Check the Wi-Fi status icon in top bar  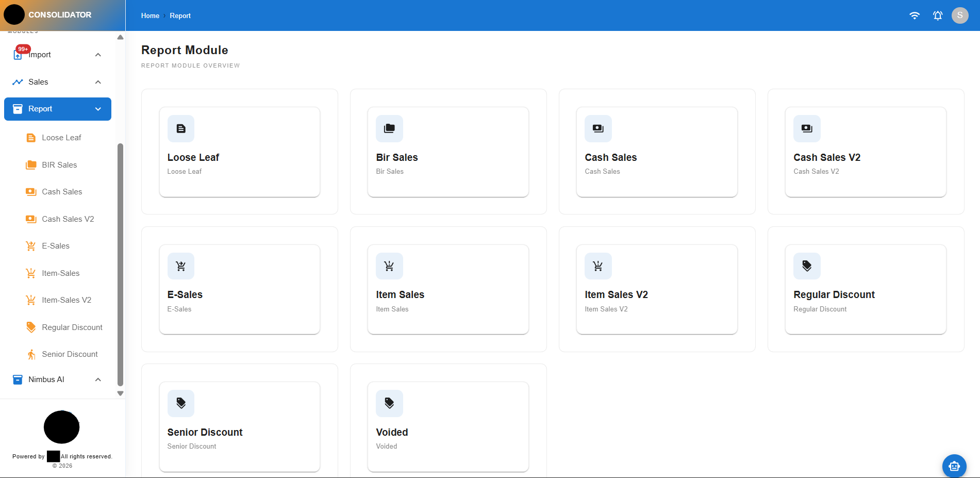pos(915,15)
